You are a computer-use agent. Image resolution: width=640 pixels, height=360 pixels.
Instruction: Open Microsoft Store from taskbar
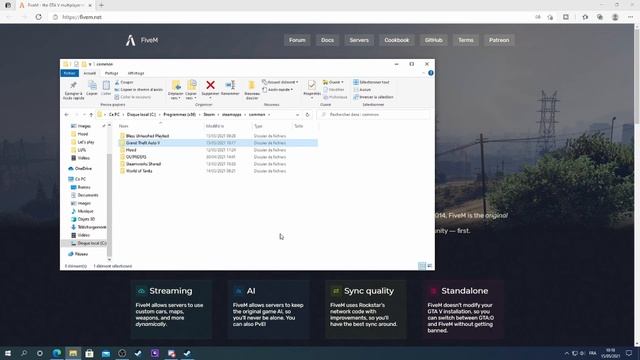(x=89, y=353)
